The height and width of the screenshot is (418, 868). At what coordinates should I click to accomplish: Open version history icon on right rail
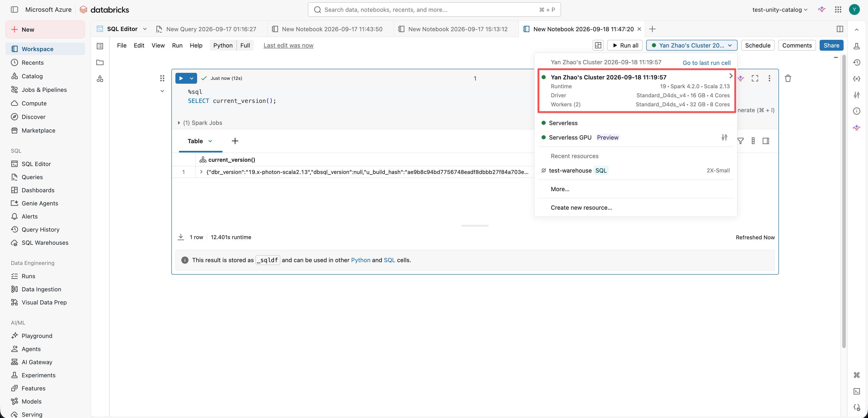857,62
